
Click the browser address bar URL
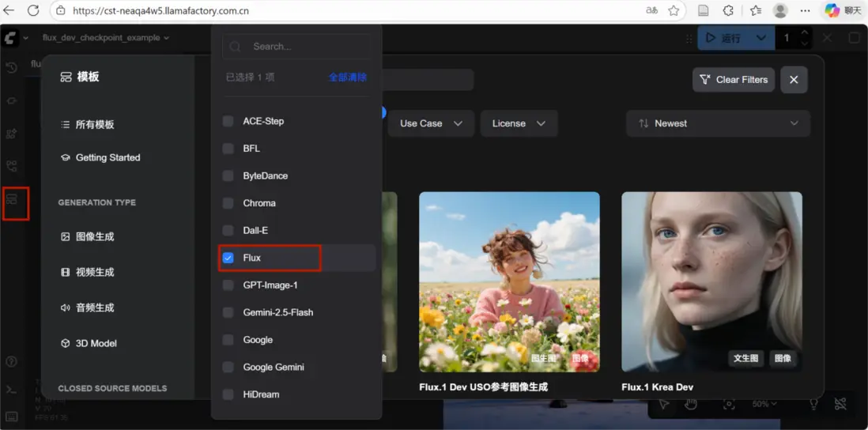[x=160, y=10]
